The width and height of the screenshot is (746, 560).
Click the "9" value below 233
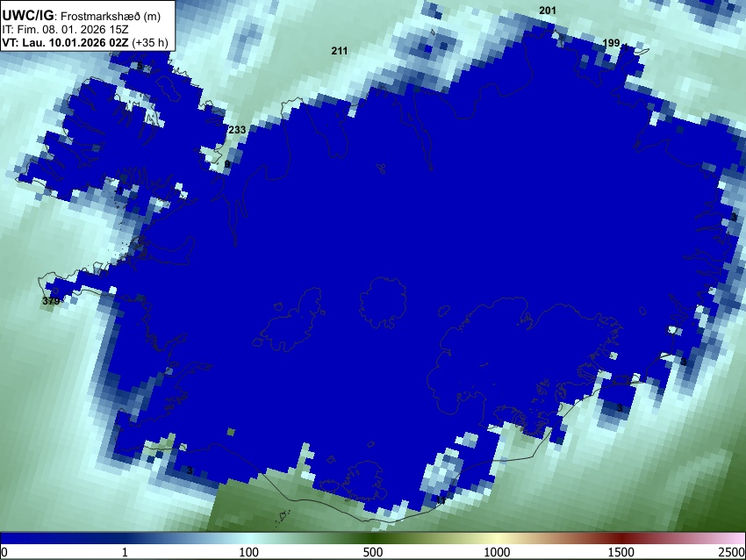(x=227, y=164)
